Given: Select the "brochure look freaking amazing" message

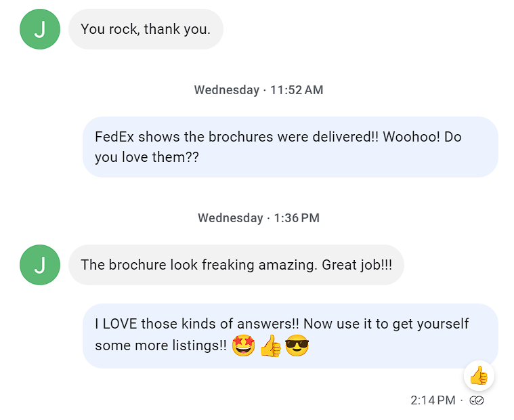Looking at the screenshot, I should [236, 265].
